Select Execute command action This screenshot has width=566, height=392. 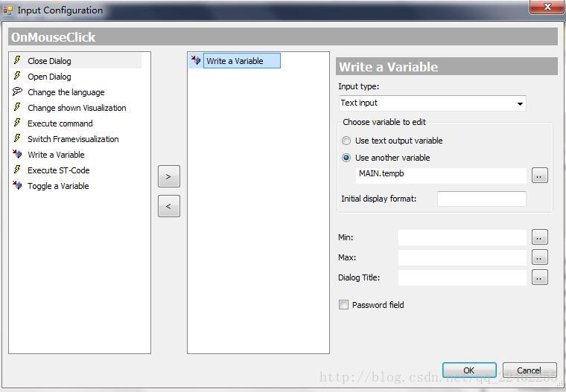[60, 123]
